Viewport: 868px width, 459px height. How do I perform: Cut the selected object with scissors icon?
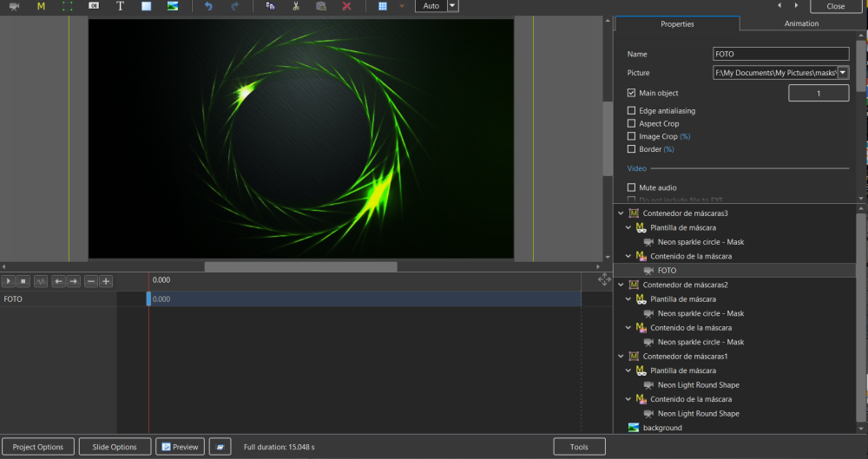[x=296, y=6]
